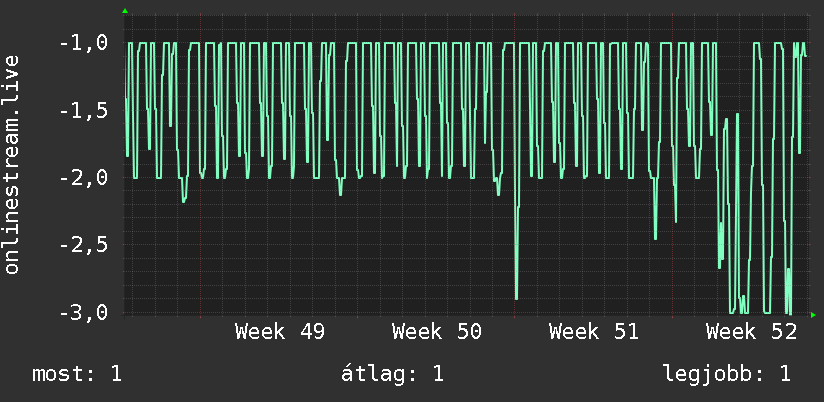Image resolution: width=824 pixels, height=402 pixels.
Task: Click the -2,5 y-axis value
Action: click(84, 245)
